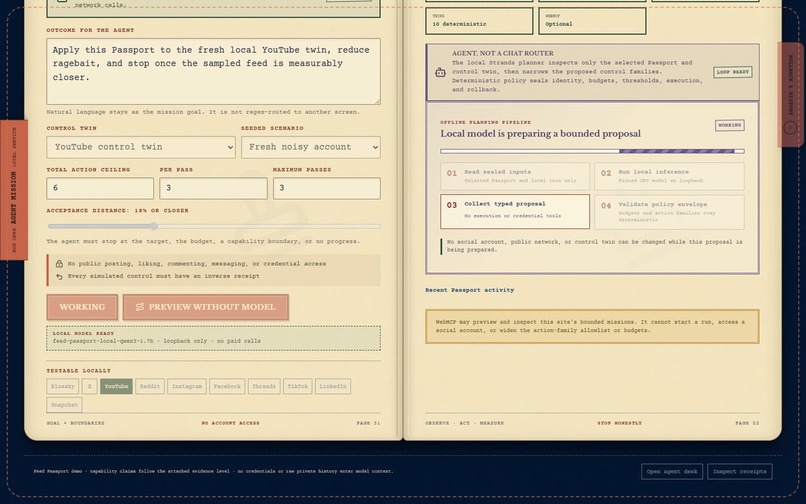Click the lock icon beside no public posting
806x504 pixels.
[x=59, y=264]
